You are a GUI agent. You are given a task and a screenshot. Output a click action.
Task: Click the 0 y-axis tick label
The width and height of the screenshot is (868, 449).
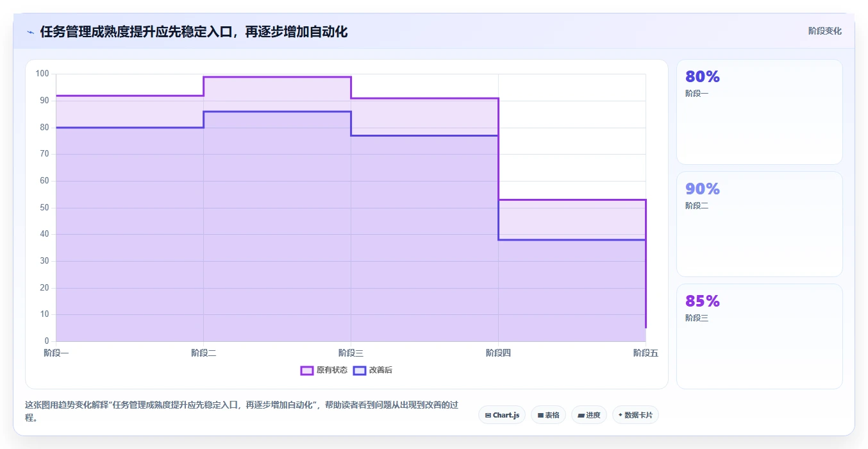pos(47,341)
